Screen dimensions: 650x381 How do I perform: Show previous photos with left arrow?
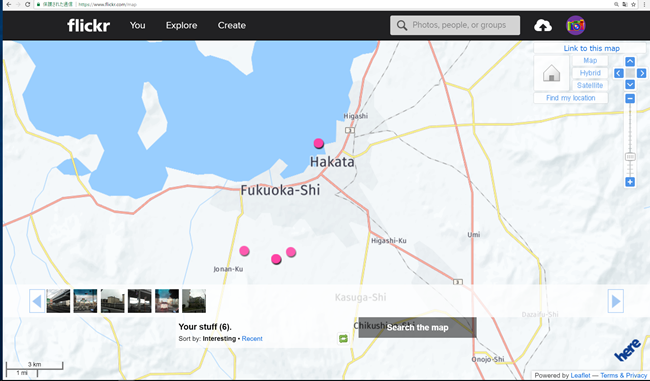point(37,301)
